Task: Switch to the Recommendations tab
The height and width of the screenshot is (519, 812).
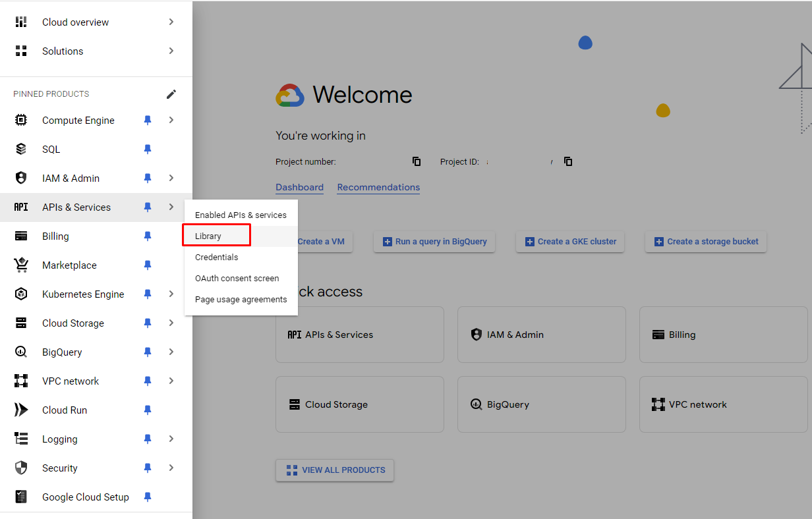Action: coord(378,188)
